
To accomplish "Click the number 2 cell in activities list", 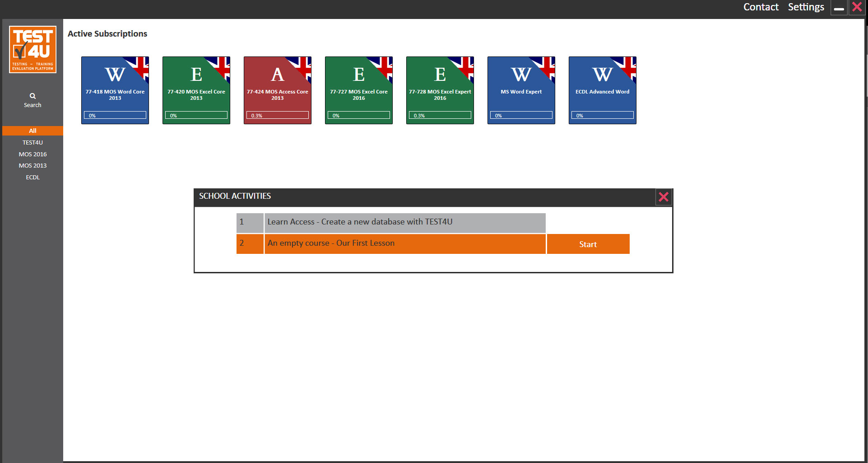I will click(x=250, y=243).
